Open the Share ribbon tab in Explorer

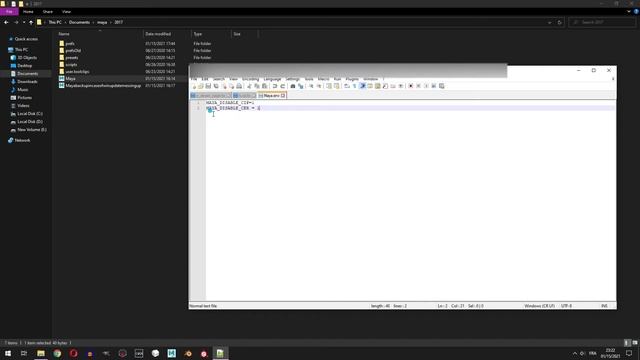(x=48, y=12)
